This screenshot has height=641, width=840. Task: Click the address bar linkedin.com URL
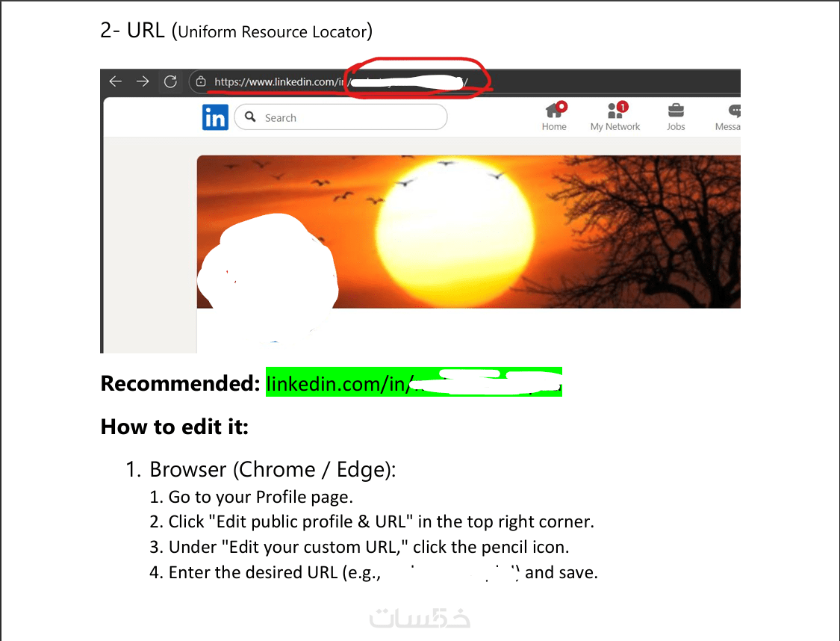click(340, 81)
